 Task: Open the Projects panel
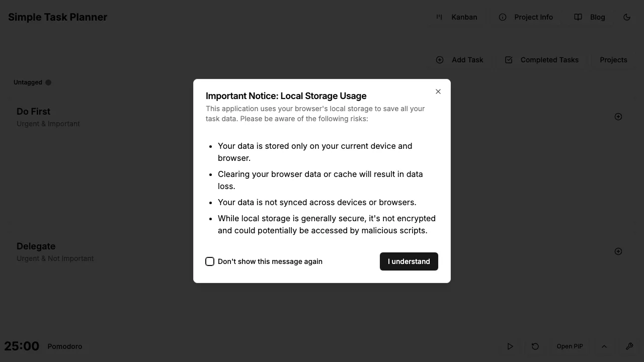613,60
